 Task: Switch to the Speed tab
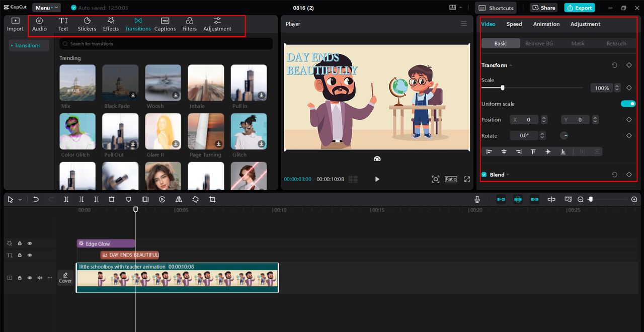point(514,24)
